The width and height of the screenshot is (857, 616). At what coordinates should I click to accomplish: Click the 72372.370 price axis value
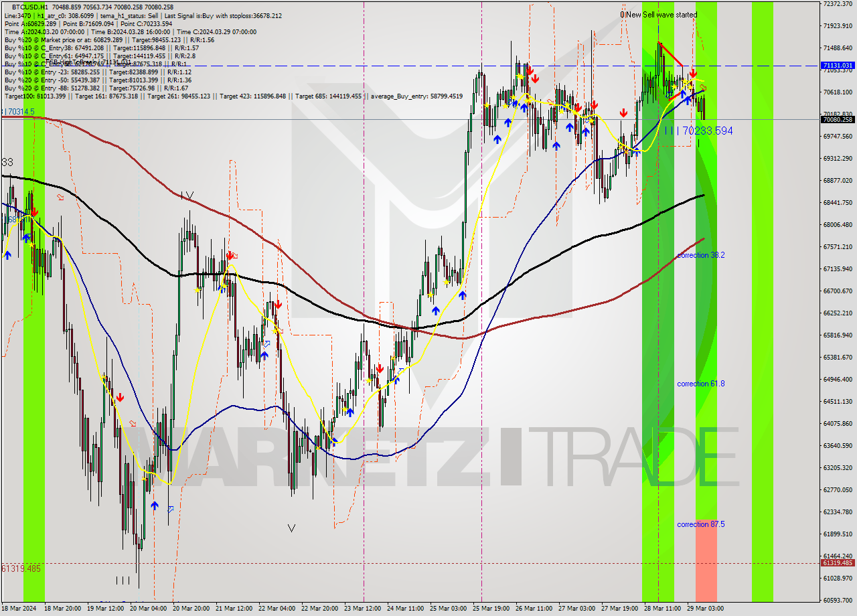838,4
